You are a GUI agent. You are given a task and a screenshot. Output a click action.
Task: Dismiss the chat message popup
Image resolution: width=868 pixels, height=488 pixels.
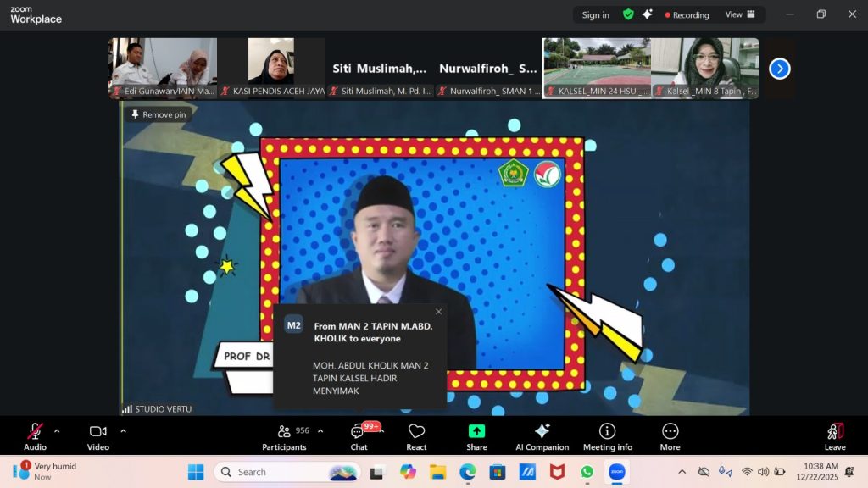(438, 312)
